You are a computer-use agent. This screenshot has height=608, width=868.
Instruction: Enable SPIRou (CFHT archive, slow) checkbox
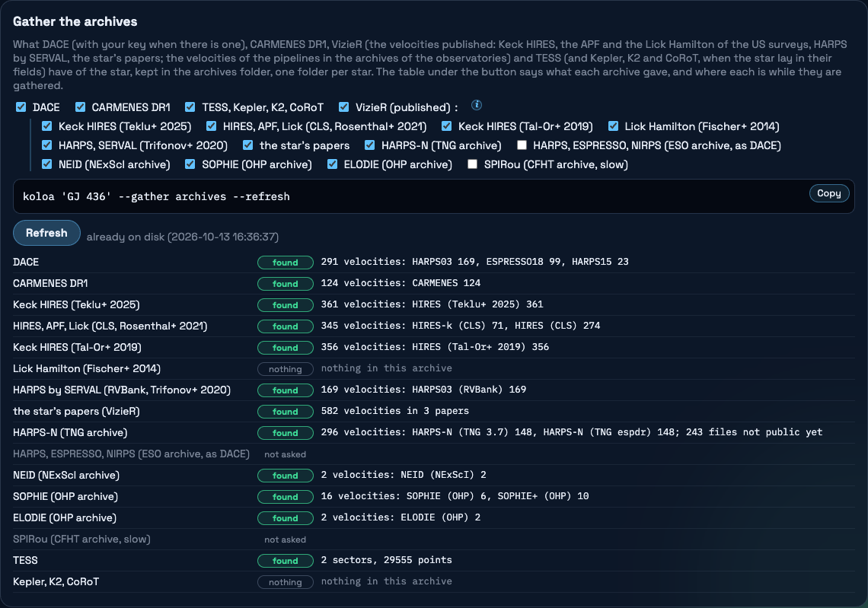tap(472, 164)
